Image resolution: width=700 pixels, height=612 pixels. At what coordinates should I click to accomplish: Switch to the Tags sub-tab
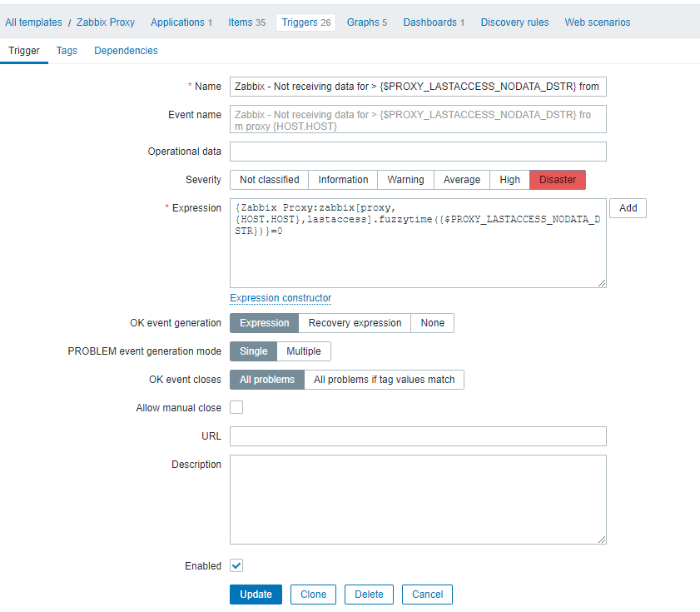coord(67,51)
